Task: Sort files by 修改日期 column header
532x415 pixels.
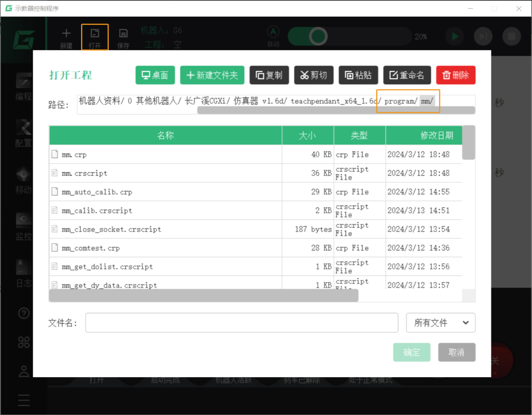Action: tap(436, 135)
